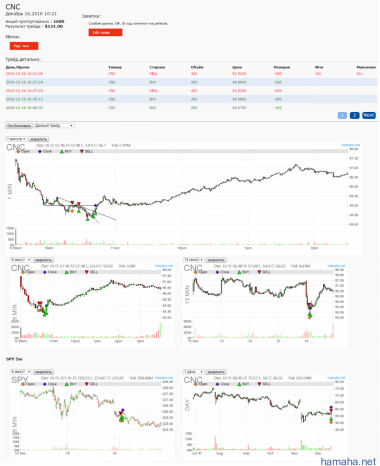The width and height of the screenshot is (380, 466).
Task: Expand the trade selection dropdown beside publish button
Action: pyautogui.click(x=54, y=126)
